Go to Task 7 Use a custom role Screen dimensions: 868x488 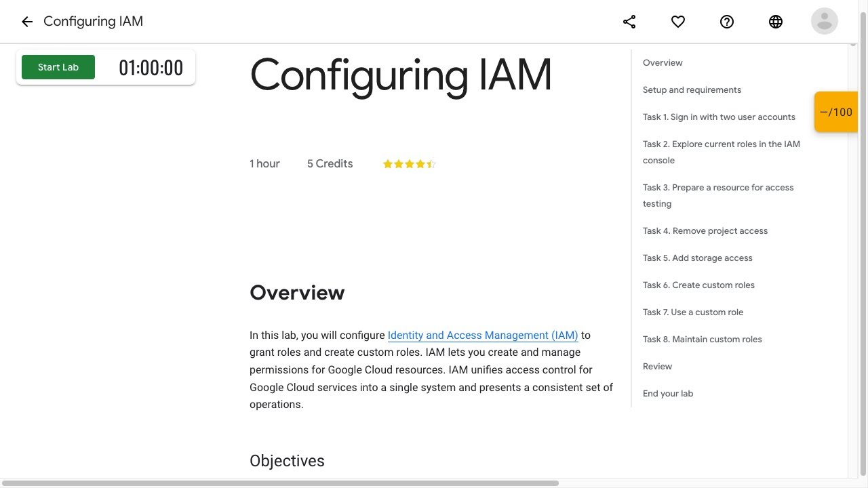pos(693,312)
